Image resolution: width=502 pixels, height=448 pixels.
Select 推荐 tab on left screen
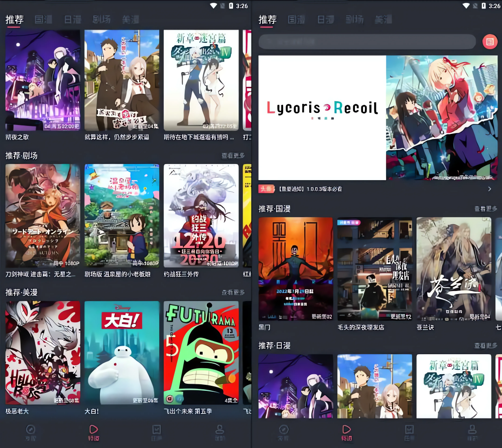[15, 20]
